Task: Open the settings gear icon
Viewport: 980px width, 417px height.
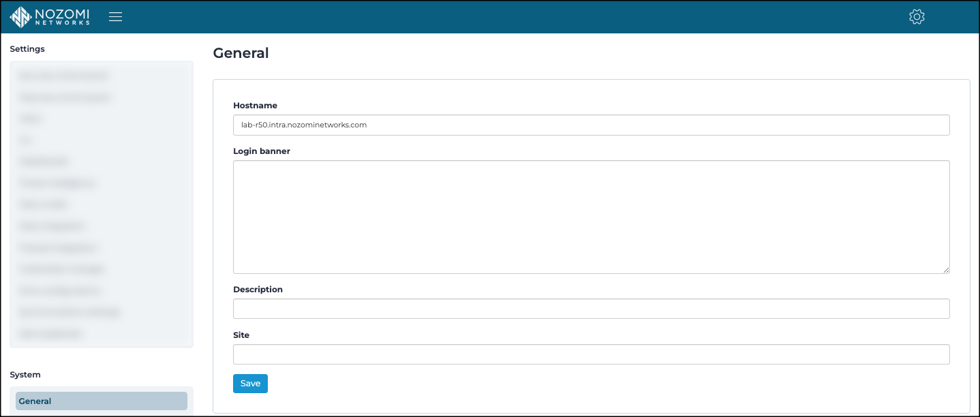Action: (917, 17)
